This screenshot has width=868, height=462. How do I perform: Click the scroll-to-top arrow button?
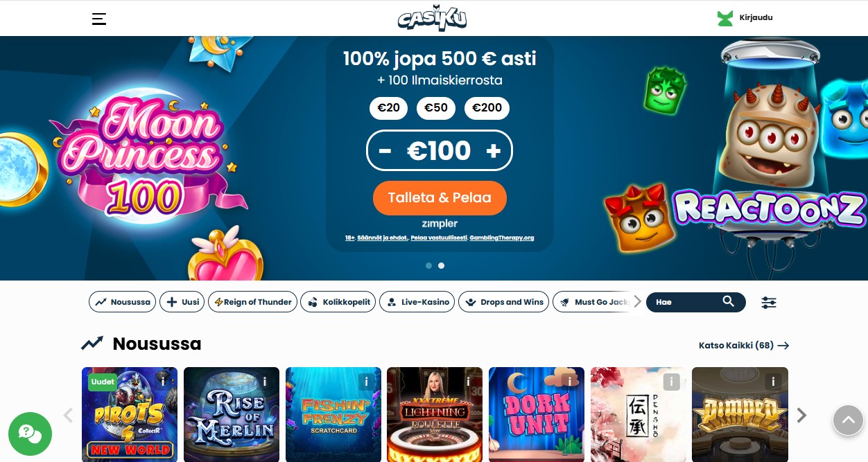point(848,420)
